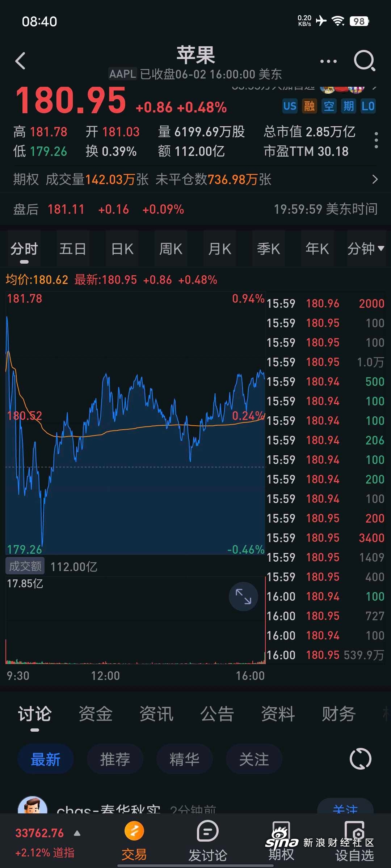The image size is (391, 868).
Task: Tap the 开 181.03 opening price
Action: pyautogui.click(x=113, y=132)
